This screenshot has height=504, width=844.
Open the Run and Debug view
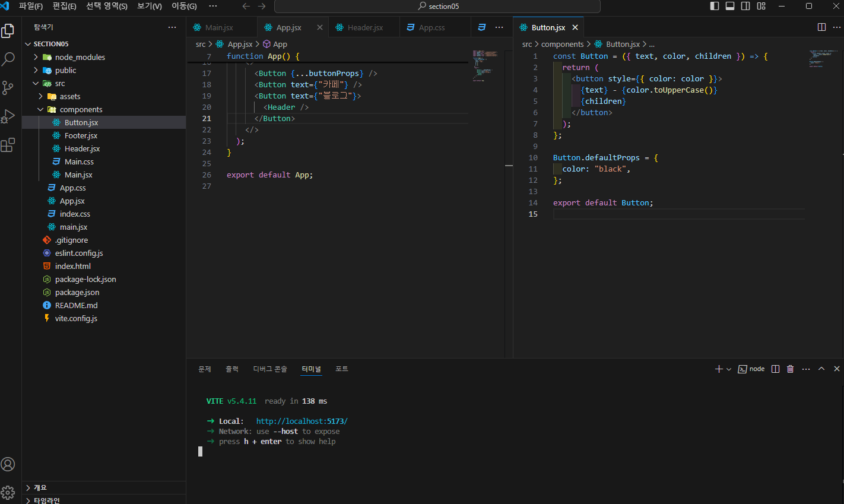click(8, 116)
